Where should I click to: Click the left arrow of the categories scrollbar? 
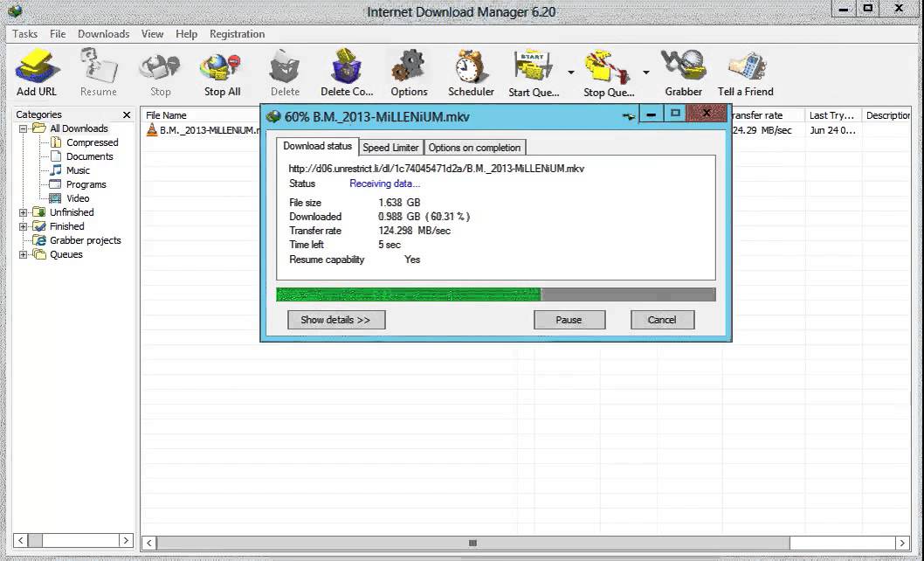tap(21, 540)
